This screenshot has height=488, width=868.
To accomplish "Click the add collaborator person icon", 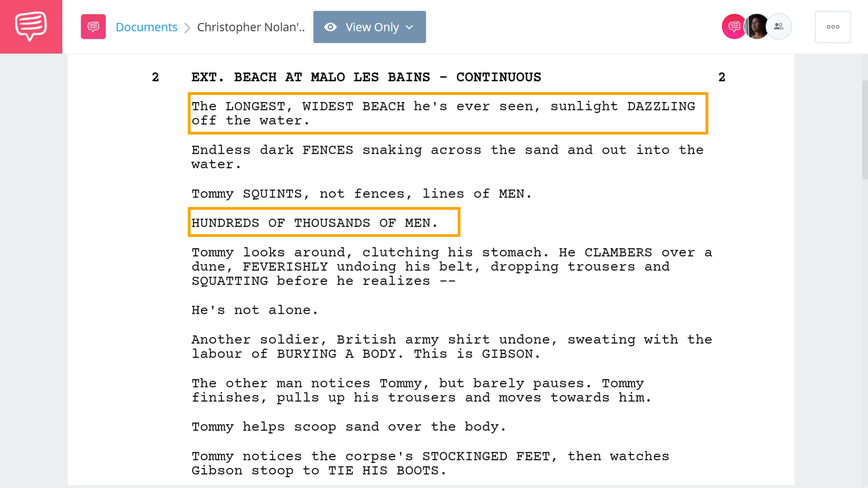I will point(780,27).
